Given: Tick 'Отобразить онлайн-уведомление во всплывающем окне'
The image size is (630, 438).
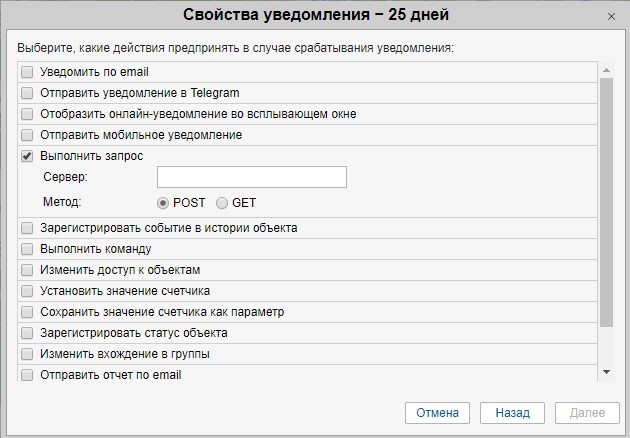Looking at the screenshot, I should (27, 114).
